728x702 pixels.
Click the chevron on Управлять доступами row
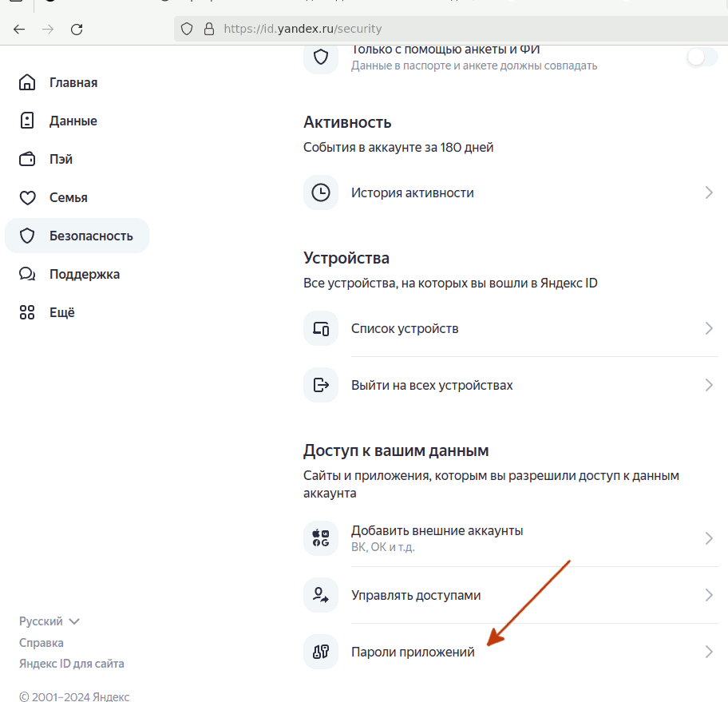(709, 595)
